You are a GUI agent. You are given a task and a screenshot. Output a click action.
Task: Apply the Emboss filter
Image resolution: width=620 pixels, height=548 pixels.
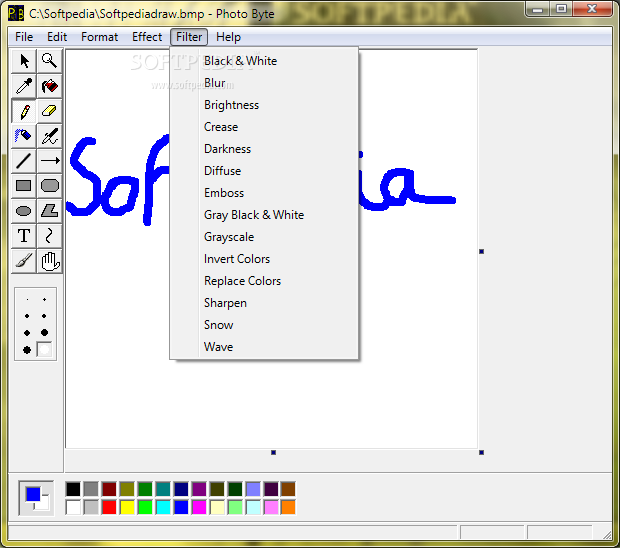click(264, 193)
